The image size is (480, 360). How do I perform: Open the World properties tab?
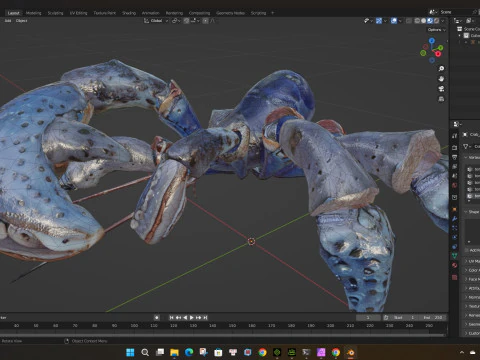[x=455, y=185]
